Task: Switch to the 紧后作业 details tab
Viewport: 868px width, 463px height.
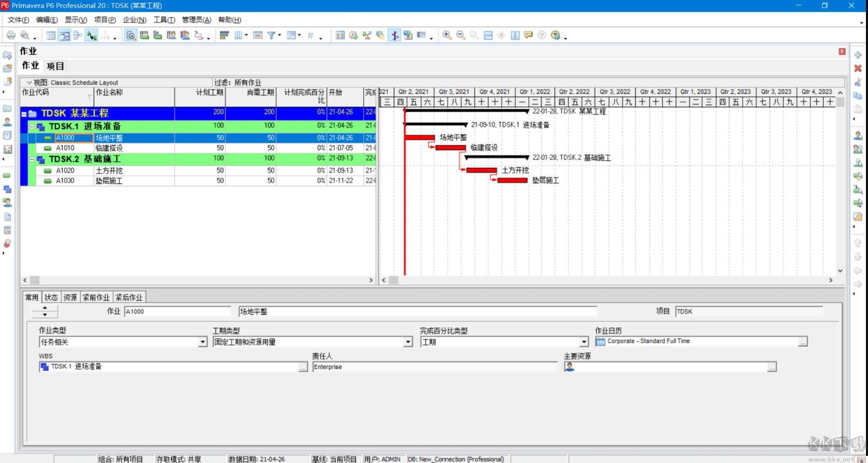Action: (x=129, y=297)
